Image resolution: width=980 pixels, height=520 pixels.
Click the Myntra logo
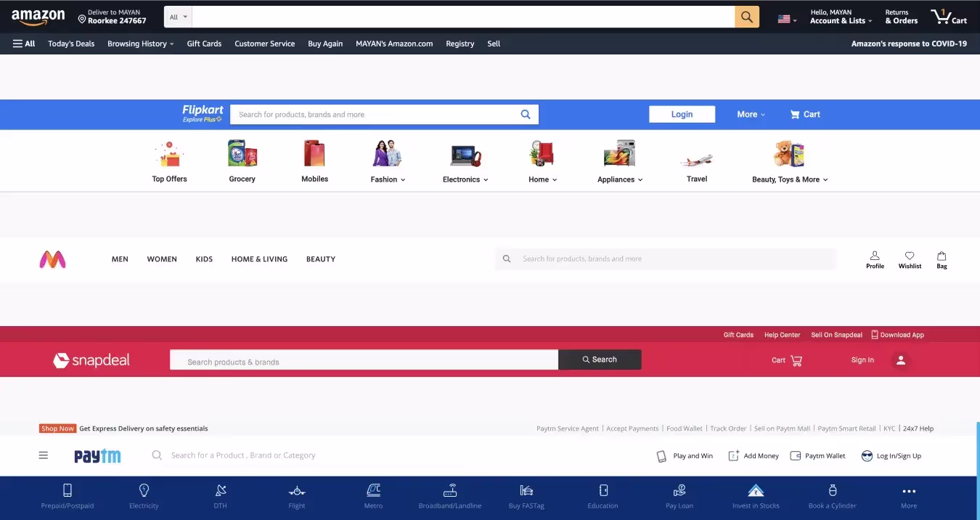pos(52,259)
